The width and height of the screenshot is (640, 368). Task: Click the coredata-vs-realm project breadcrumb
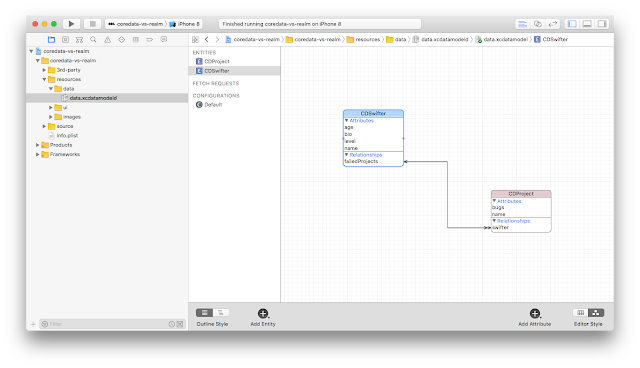click(253, 40)
